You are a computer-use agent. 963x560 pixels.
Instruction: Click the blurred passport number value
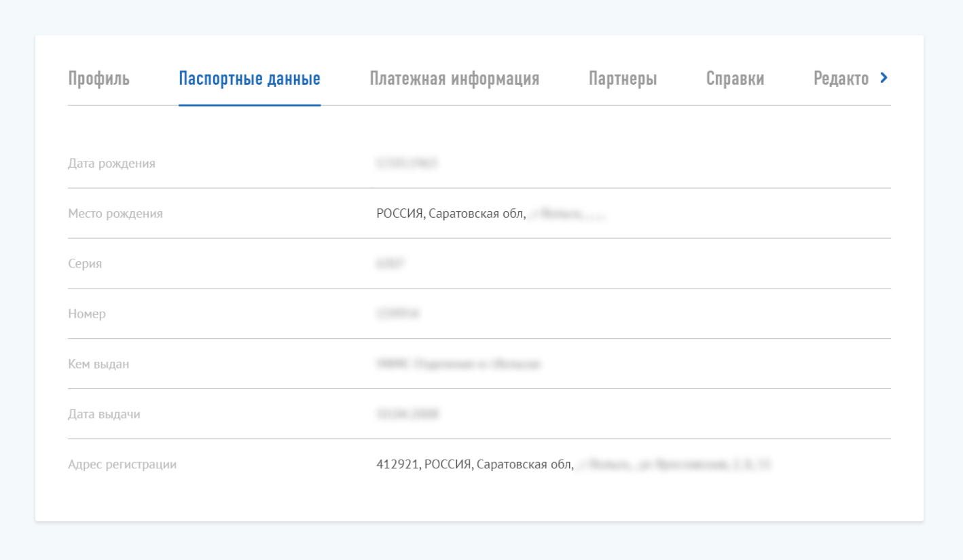pos(397,314)
